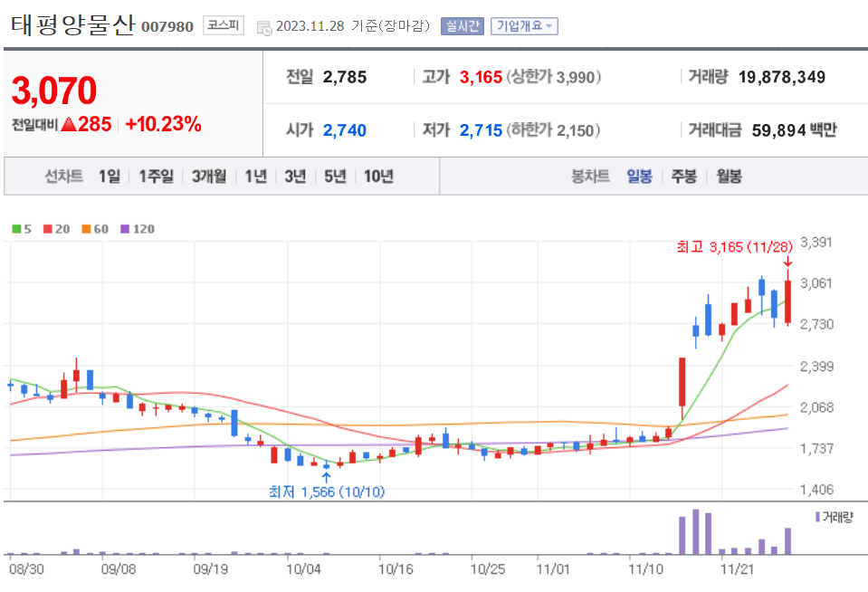Click the 2023.11.28 date text
This screenshot has width=868, height=592.
[x=310, y=26]
